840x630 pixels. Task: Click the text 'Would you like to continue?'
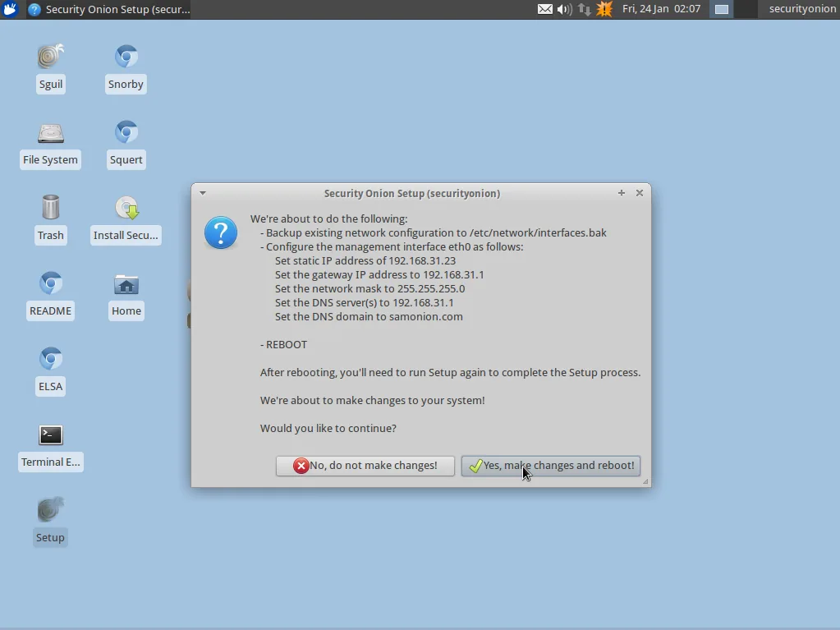328,428
